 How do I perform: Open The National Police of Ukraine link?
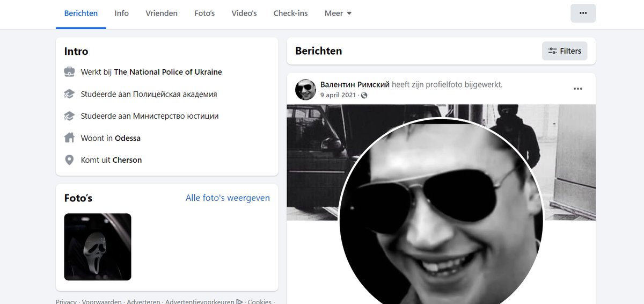click(x=168, y=72)
